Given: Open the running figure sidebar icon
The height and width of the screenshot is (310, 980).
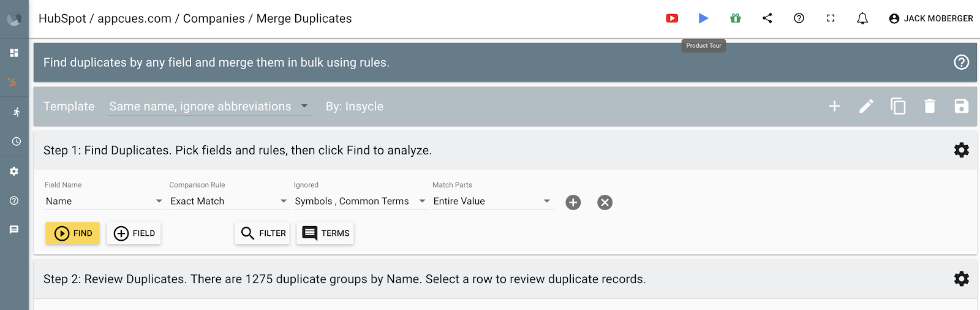Looking at the screenshot, I should point(16,112).
